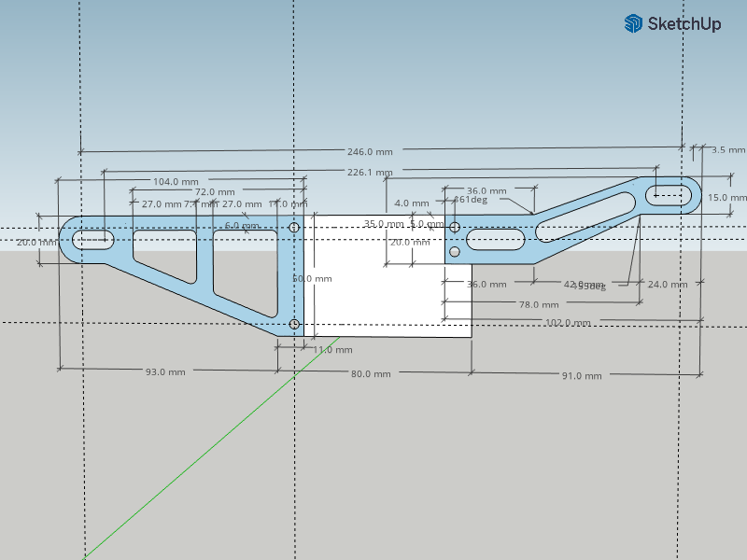Click the 104.0 mm dimension text
The image size is (747, 560).
(176, 181)
